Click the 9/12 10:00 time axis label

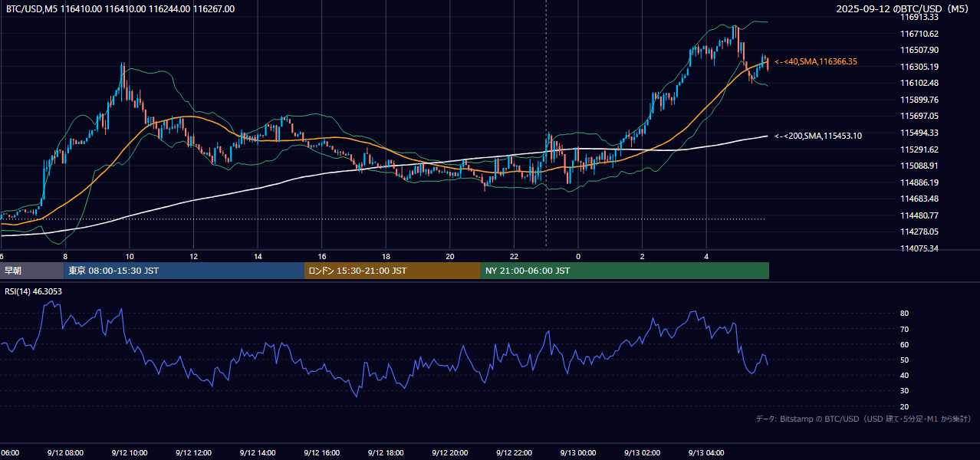coord(129,452)
